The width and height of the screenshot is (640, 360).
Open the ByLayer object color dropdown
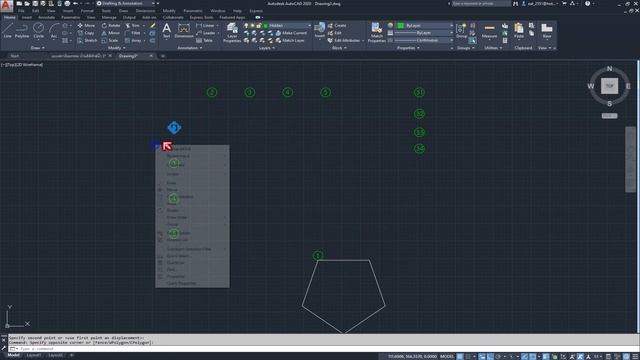tap(425, 25)
